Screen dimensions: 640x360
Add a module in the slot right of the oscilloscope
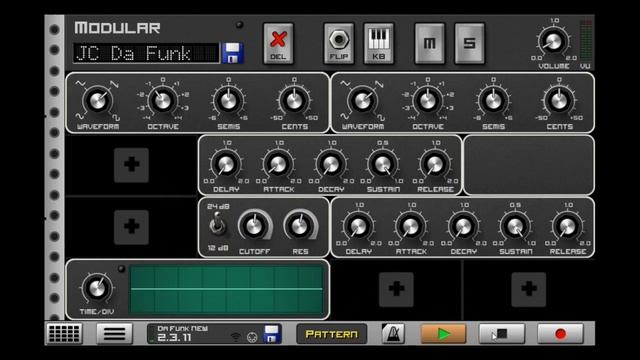click(396, 289)
